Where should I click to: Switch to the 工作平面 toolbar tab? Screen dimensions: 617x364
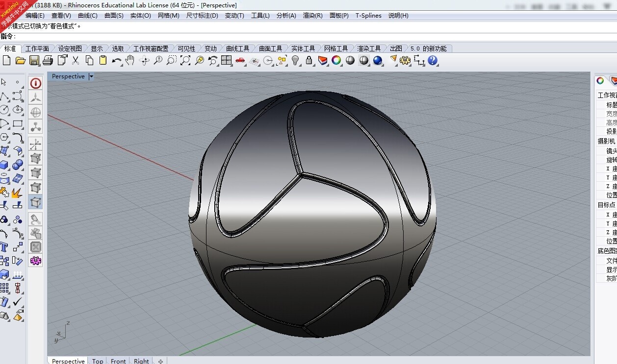[37, 49]
